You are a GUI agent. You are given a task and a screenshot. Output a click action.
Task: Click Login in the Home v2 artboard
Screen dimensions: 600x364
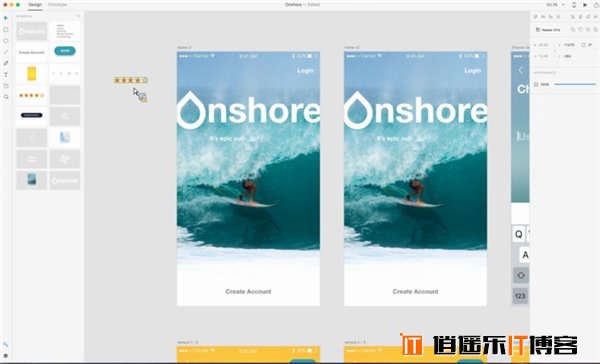473,70
